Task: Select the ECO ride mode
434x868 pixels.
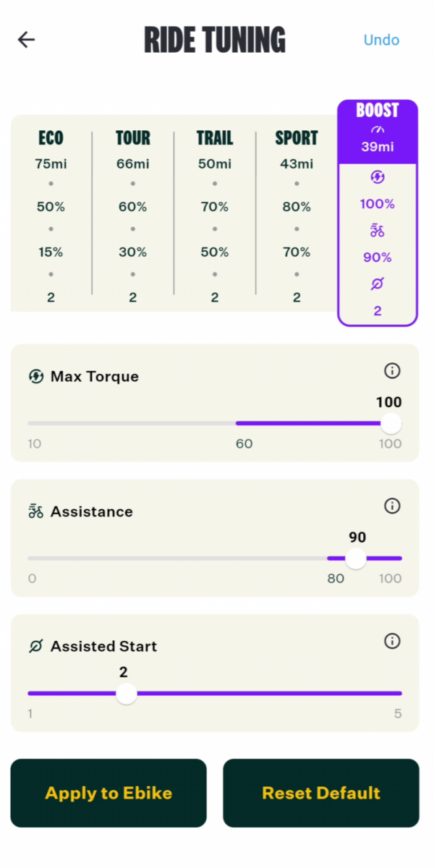Action: (51, 137)
